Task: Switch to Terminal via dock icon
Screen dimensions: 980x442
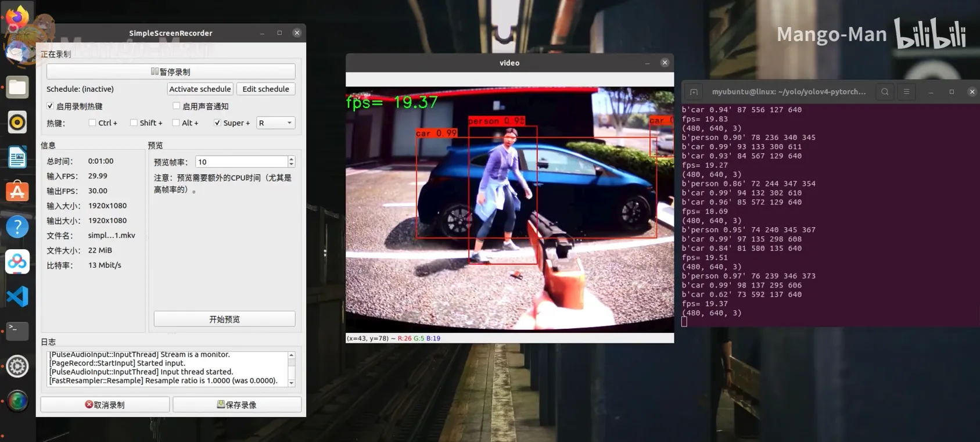Action: tap(17, 331)
